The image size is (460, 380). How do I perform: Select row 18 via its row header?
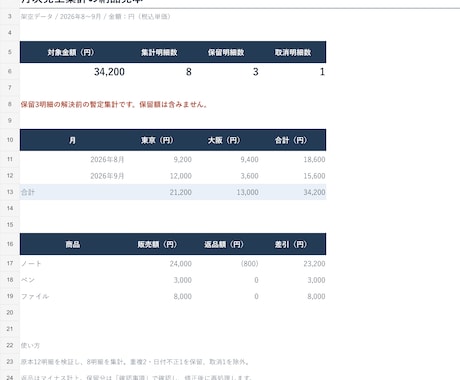[10, 279]
